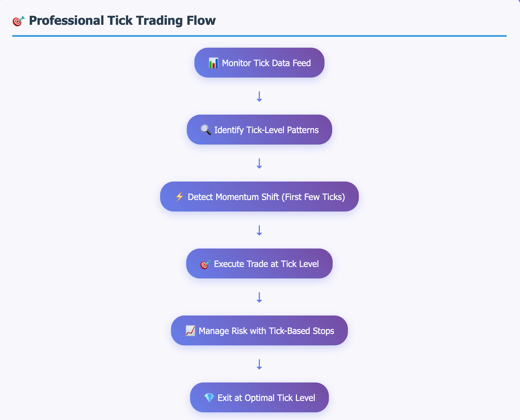This screenshot has height=420, width=520.
Task: Click the arrow below Execute Trade step
Action: point(259,297)
